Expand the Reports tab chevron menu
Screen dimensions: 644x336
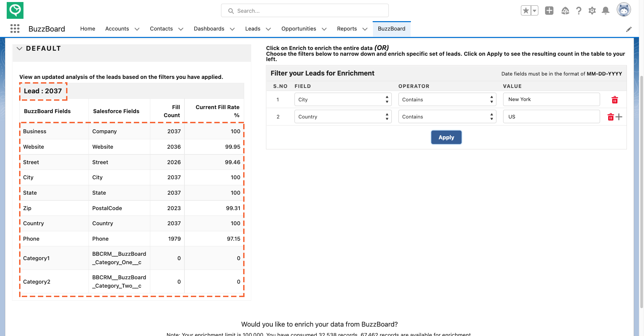(x=365, y=29)
